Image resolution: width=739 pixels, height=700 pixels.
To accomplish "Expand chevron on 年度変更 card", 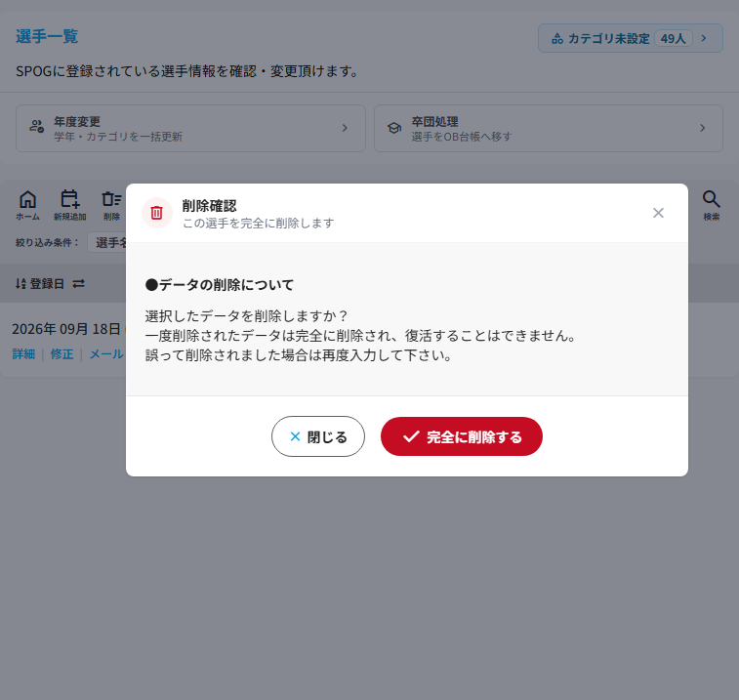I will pos(345,128).
